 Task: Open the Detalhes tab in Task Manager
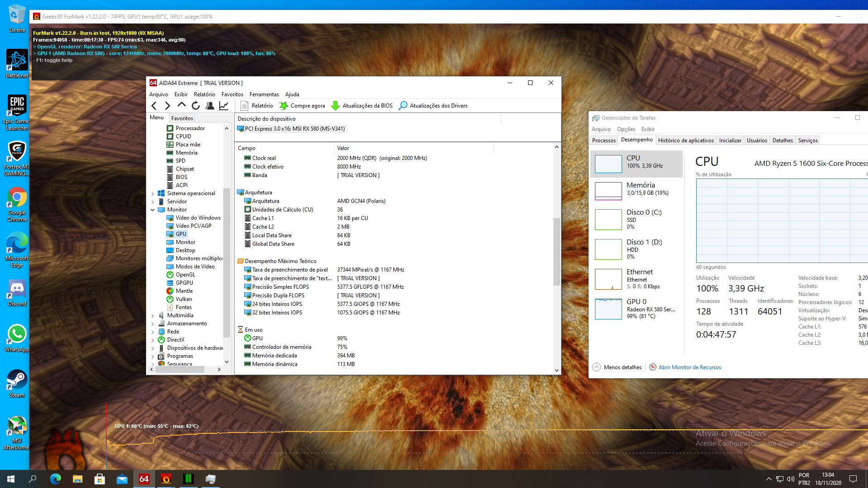pyautogui.click(x=783, y=141)
